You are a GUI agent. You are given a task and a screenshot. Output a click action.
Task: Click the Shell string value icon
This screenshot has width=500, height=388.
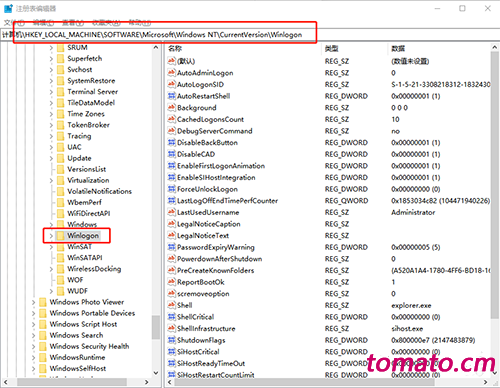click(171, 305)
